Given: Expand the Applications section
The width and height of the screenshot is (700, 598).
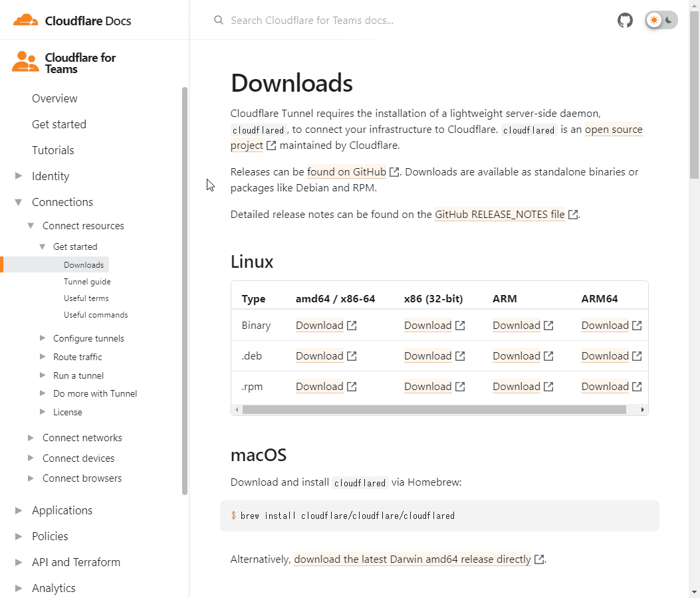Looking at the screenshot, I should 19,510.
